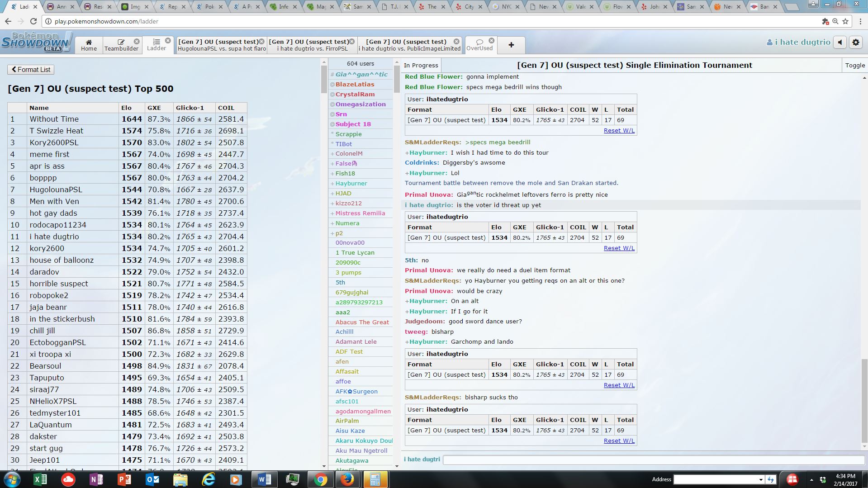The height and width of the screenshot is (488, 868).
Task: Open the Windows Start menu
Action: 12,479
